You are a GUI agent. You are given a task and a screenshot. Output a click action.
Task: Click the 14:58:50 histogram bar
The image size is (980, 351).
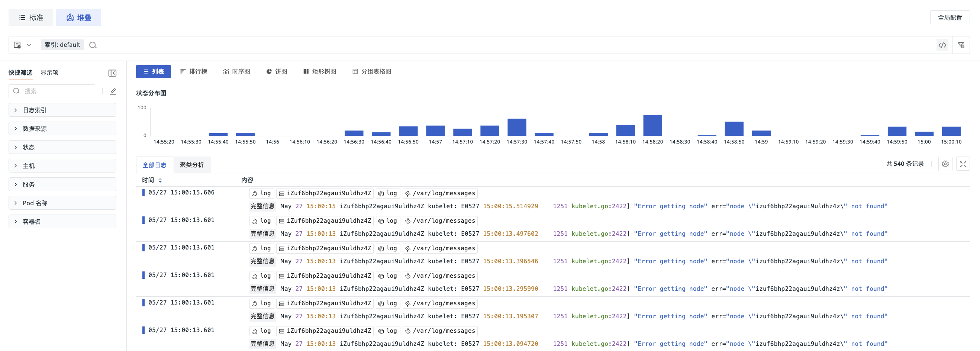point(734,129)
